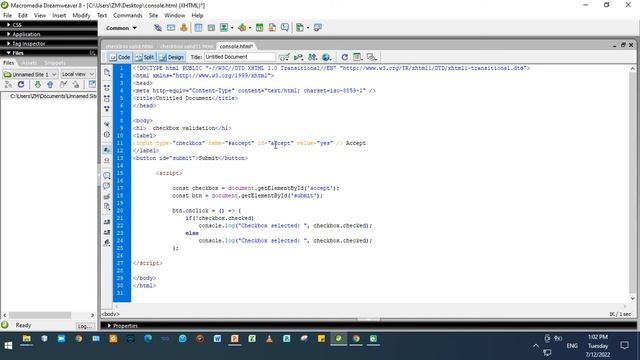Screen dimensions: 640x360
Task: Open the Unnamed Site 1 dropdown
Action: click(x=30, y=74)
